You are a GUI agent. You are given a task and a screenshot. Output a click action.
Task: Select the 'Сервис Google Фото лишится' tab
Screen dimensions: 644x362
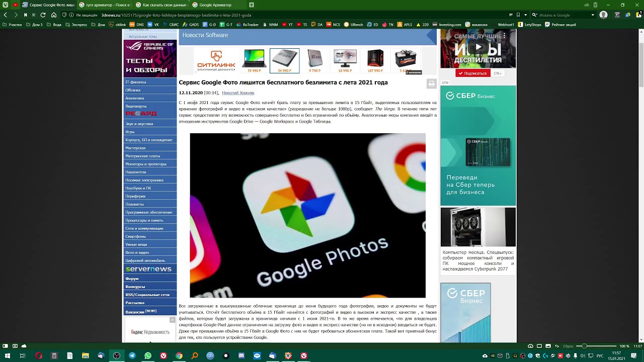click(x=48, y=5)
